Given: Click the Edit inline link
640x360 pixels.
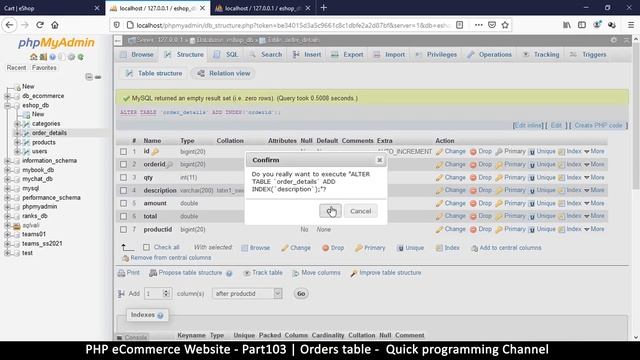Looking at the screenshot, I should click(528, 125).
